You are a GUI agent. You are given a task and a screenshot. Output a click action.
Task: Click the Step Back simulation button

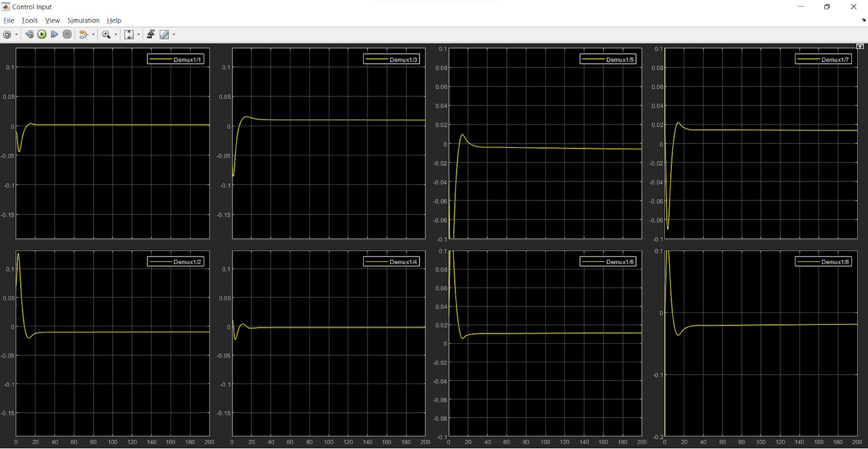(x=29, y=35)
